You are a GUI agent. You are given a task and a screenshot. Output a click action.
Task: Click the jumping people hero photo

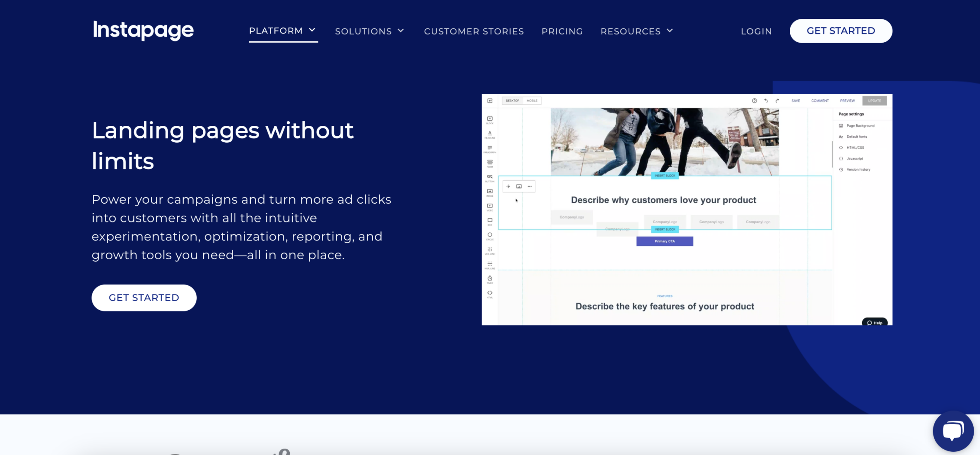665,142
